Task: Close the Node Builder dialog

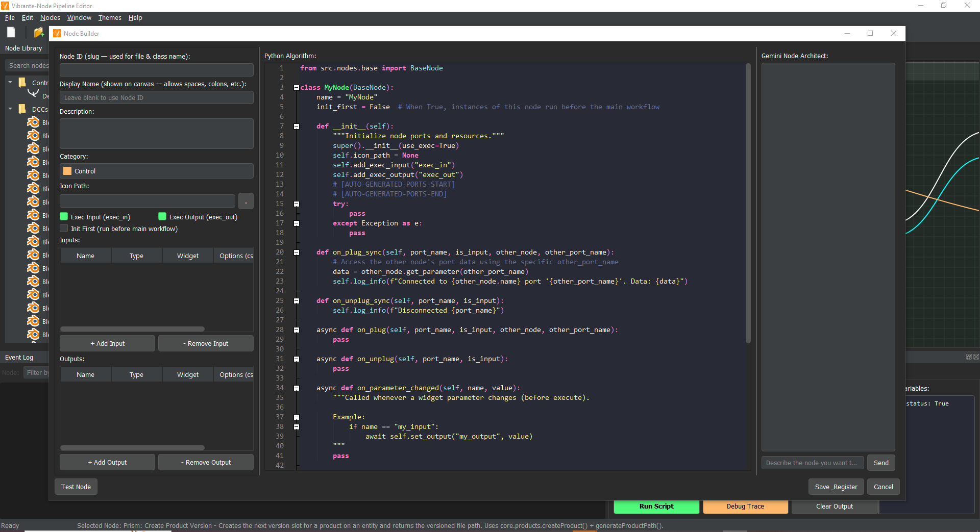Action: click(893, 33)
